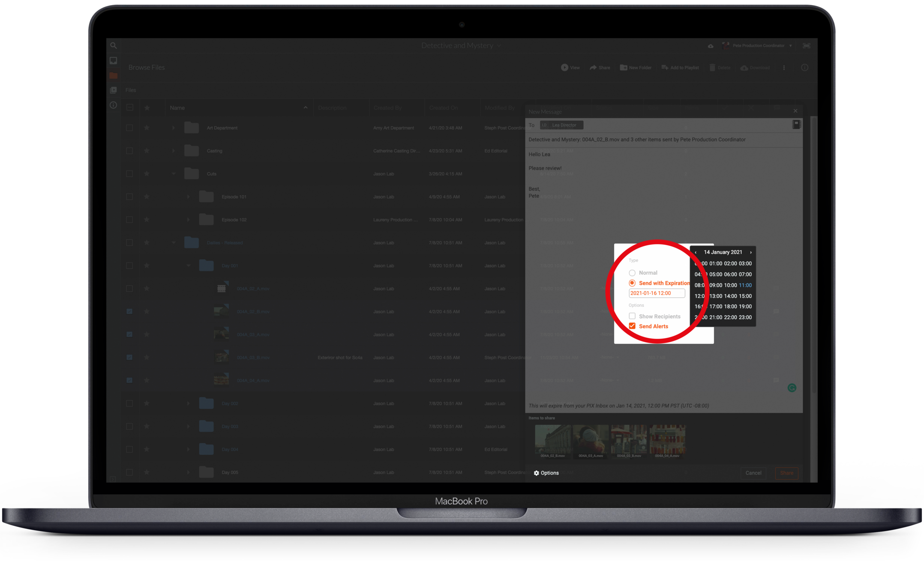Click the Options gear icon
This screenshot has width=924, height=561.
click(x=536, y=473)
